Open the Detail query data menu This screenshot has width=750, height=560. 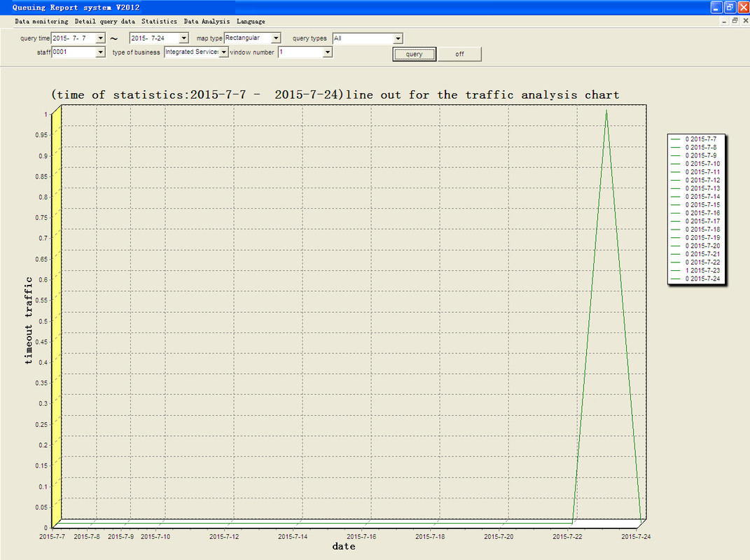pos(104,22)
